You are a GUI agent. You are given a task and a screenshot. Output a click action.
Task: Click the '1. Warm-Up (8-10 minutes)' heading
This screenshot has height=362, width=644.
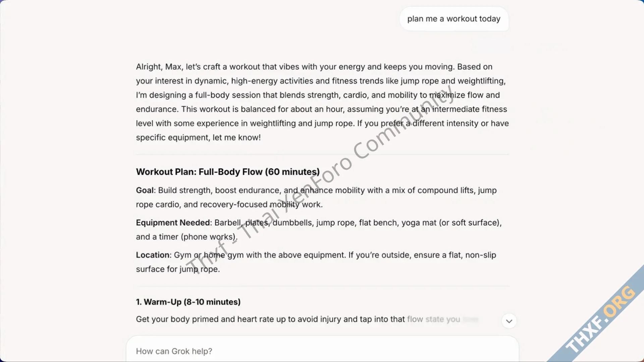tap(188, 302)
